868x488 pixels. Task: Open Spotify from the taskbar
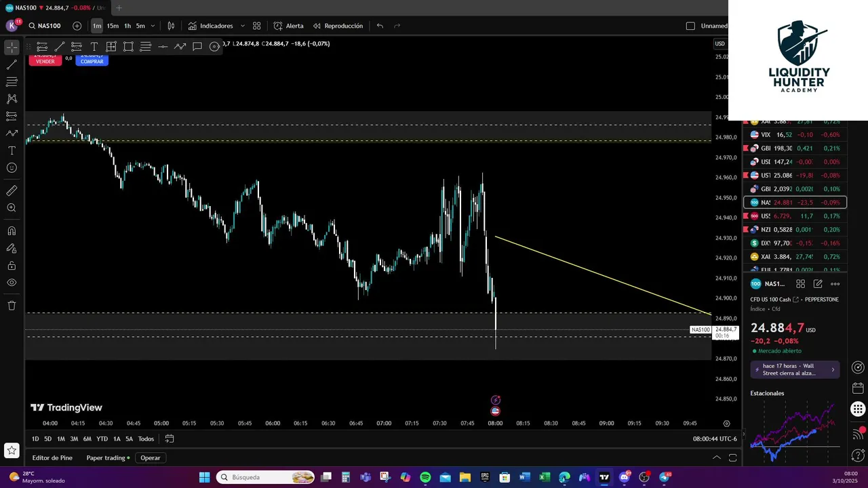[x=425, y=477]
